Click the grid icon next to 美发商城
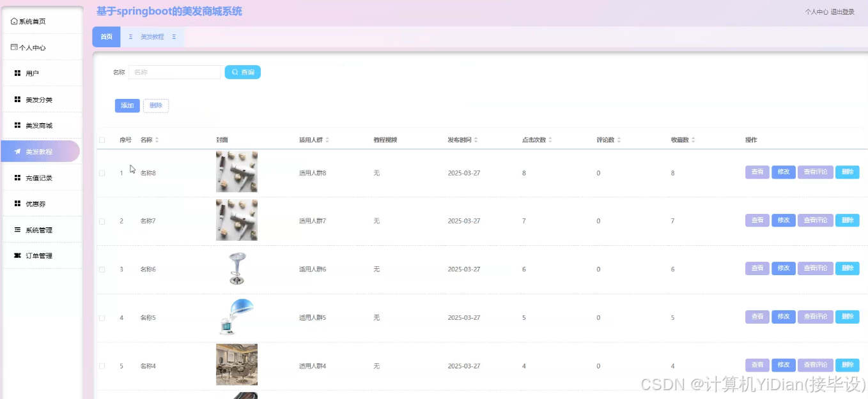Viewport: 868px width, 399px height. coord(17,125)
